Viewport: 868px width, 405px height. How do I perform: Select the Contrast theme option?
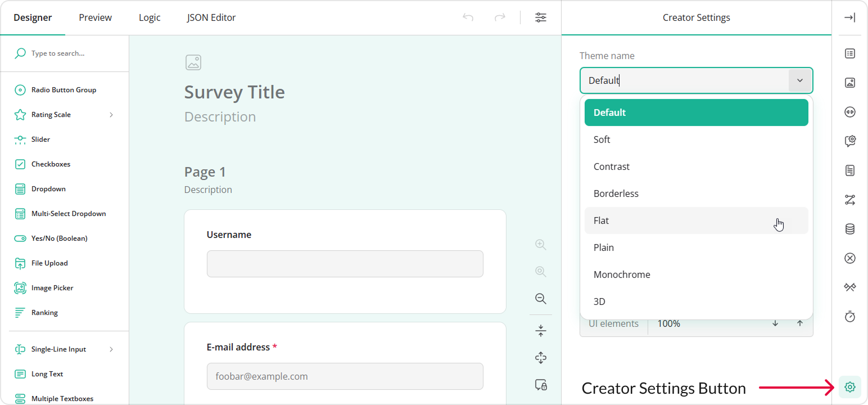click(x=697, y=166)
